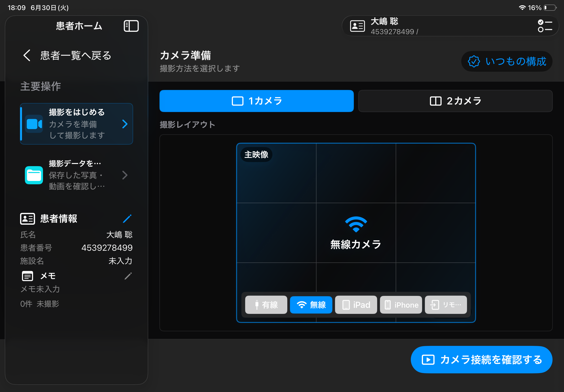
Task: Click the いつもの構成 button
Action: (507, 61)
